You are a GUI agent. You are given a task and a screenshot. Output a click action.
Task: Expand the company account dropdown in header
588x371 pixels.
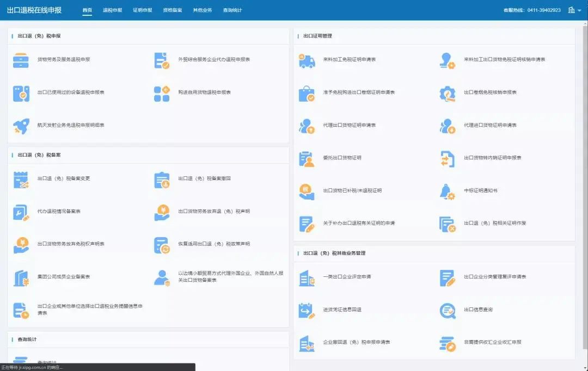click(574, 10)
